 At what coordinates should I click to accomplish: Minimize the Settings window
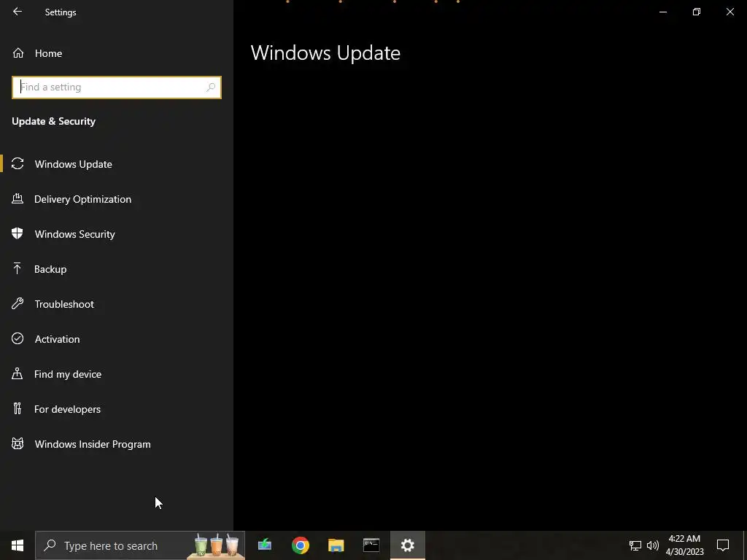tap(663, 12)
